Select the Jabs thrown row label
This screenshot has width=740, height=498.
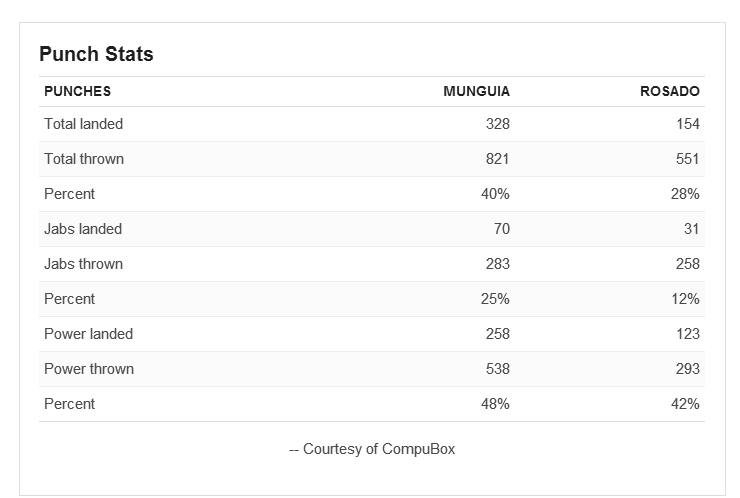(x=84, y=263)
